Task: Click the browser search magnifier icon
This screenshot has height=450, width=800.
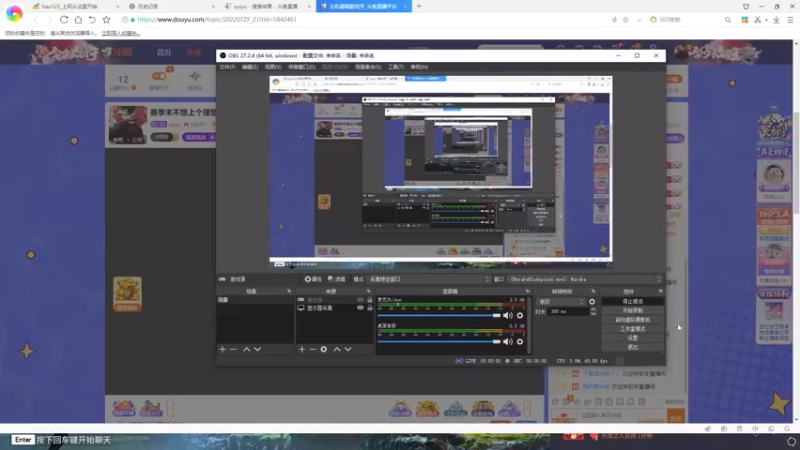Action: tap(728, 20)
